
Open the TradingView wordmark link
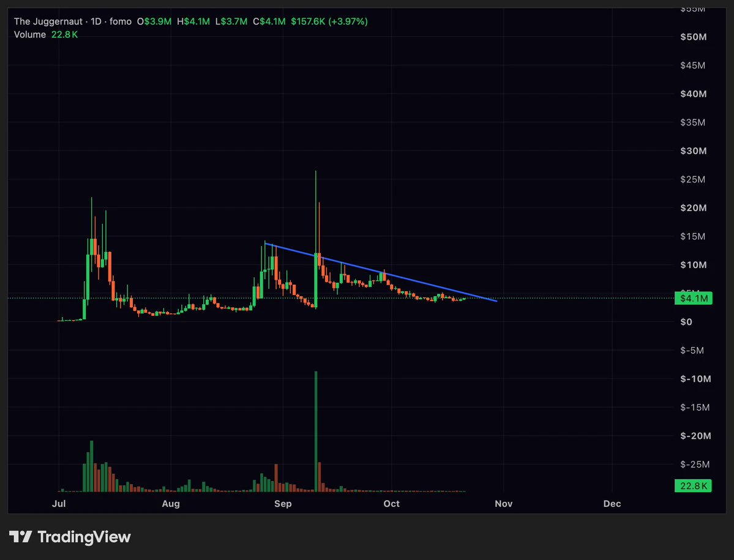pos(84,537)
